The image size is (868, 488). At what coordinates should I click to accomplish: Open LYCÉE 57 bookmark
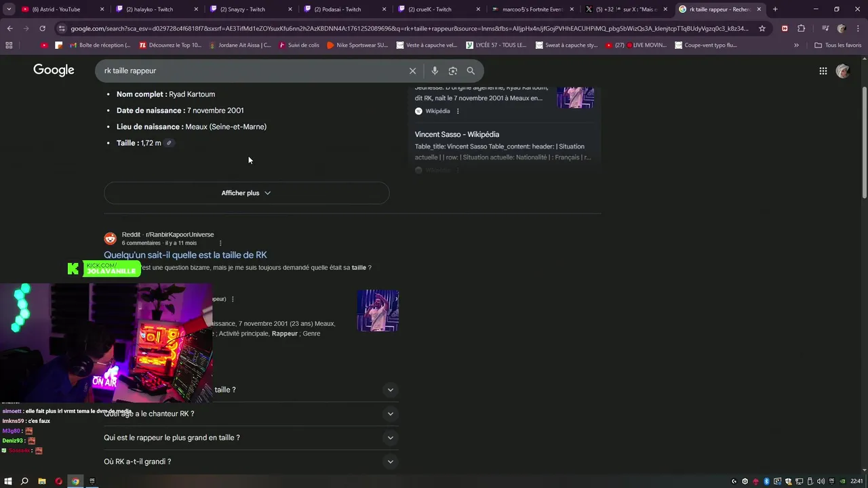(x=496, y=45)
